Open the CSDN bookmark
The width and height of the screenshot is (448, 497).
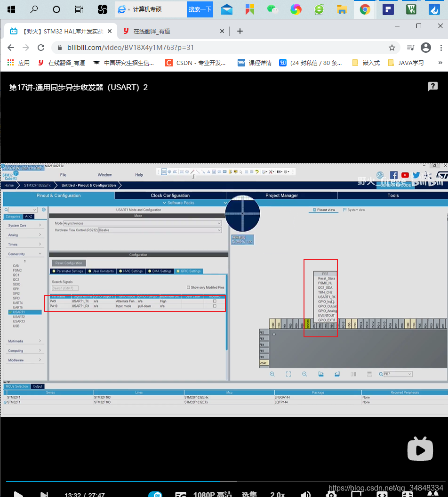coord(196,63)
